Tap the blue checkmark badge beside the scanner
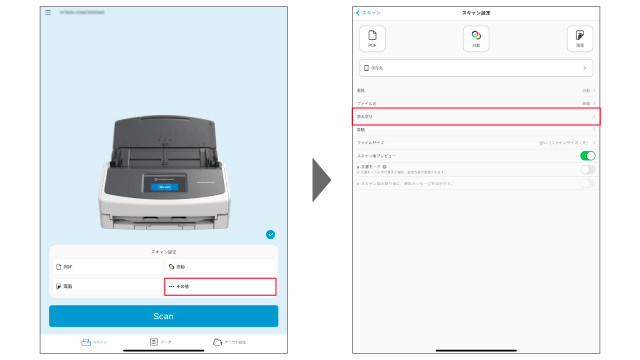640x360 pixels. tap(270, 234)
